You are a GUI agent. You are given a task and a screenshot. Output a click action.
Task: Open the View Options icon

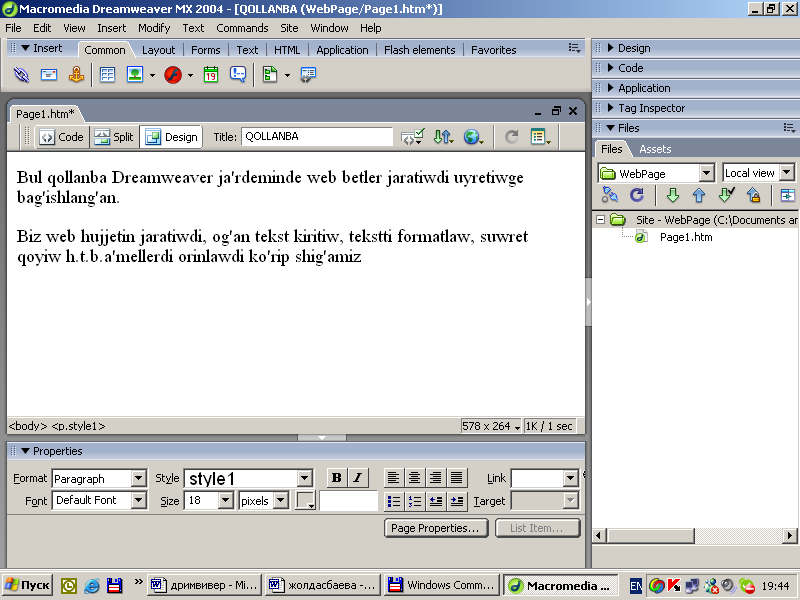(540, 137)
